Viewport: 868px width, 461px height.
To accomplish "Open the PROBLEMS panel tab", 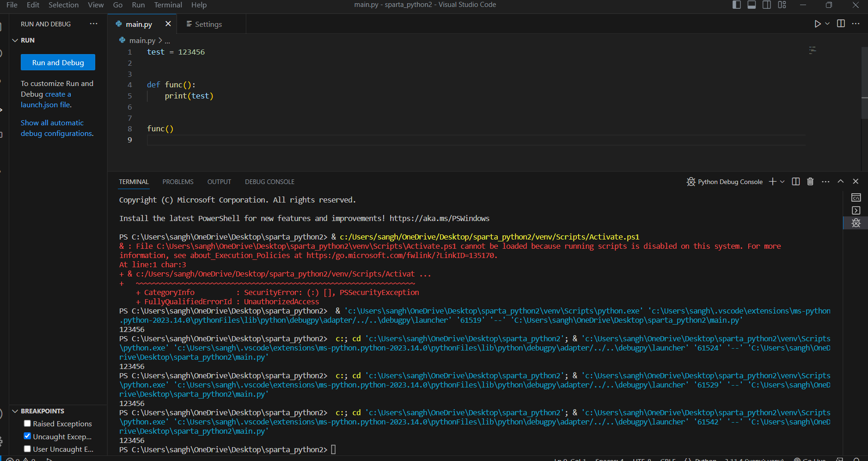I will pos(178,182).
